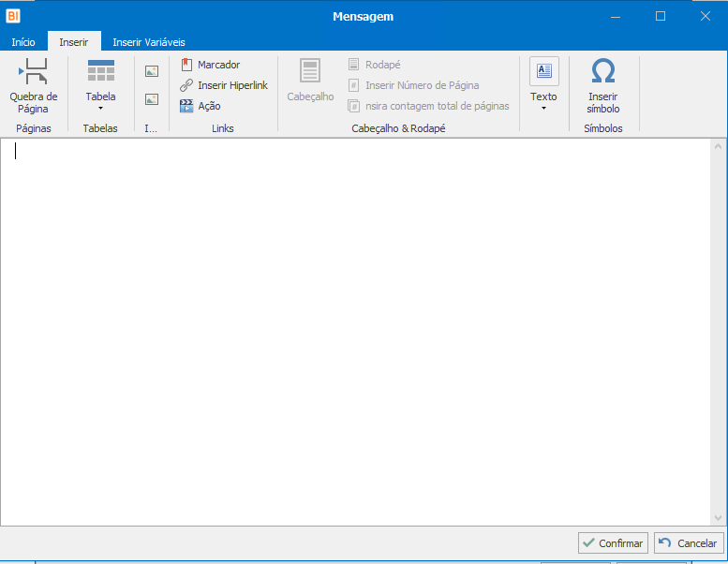Image resolution: width=728 pixels, height=564 pixels.
Task: Click the Rodapé footer option
Action: tap(374, 65)
